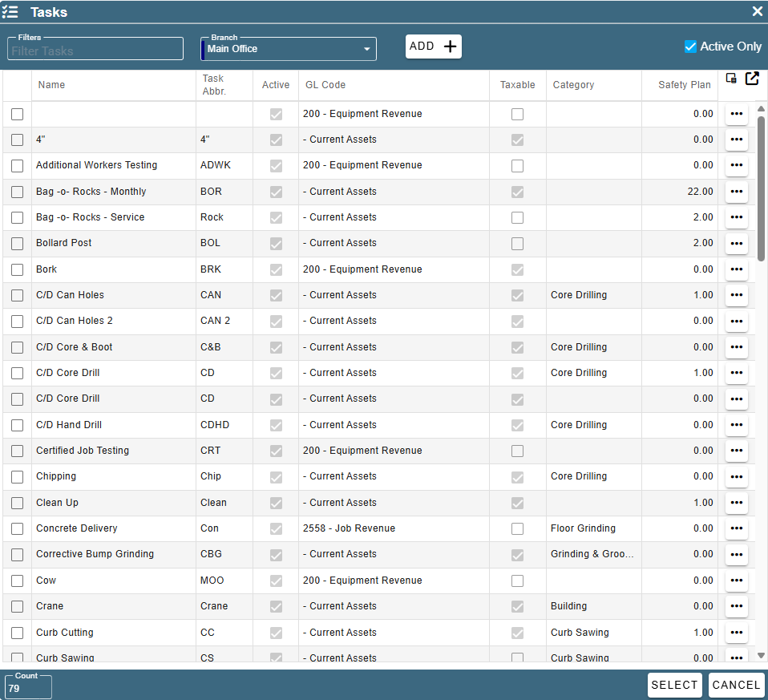Open the more options menu for the 4" task
The width and height of the screenshot is (768, 700).
click(736, 140)
